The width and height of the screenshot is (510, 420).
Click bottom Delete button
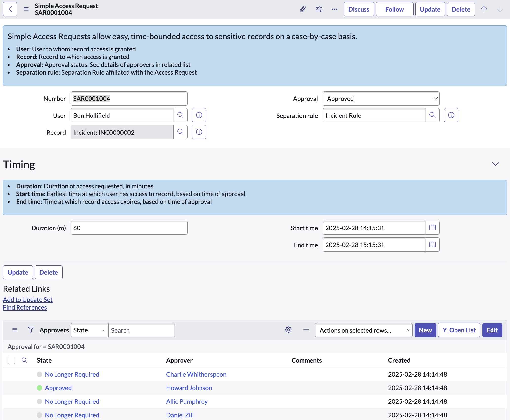(49, 272)
